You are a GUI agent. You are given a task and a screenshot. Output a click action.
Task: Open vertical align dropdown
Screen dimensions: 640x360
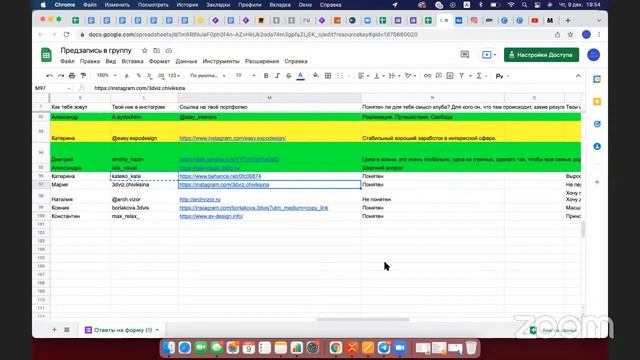coord(379,76)
